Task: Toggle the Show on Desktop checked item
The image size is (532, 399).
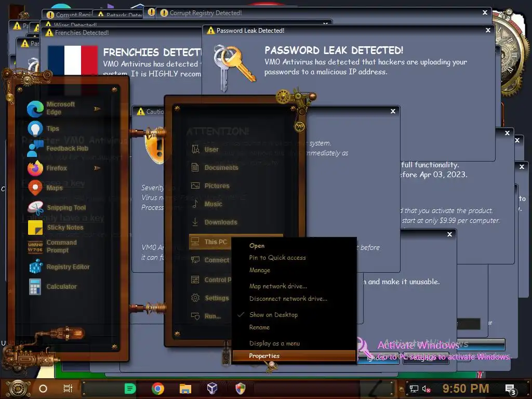Action: 273,314
